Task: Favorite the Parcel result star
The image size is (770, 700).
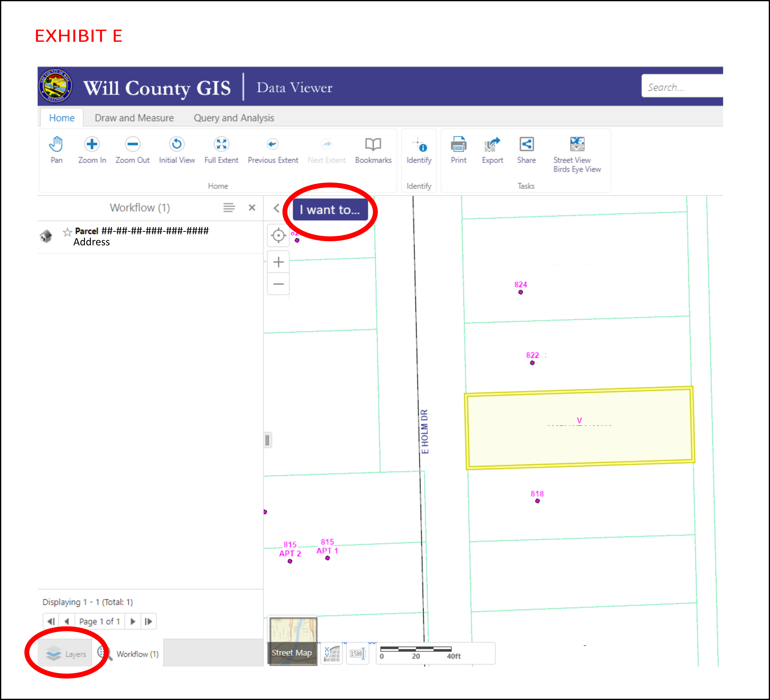Action: click(67, 232)
